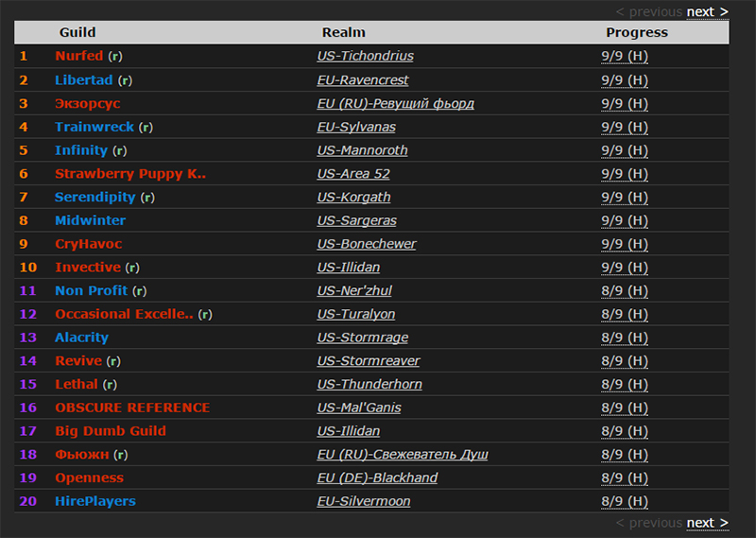Screen dimensions: 756x538
Task: Open Strawberry Puppy K.. guild
Action: coord(130,174)
